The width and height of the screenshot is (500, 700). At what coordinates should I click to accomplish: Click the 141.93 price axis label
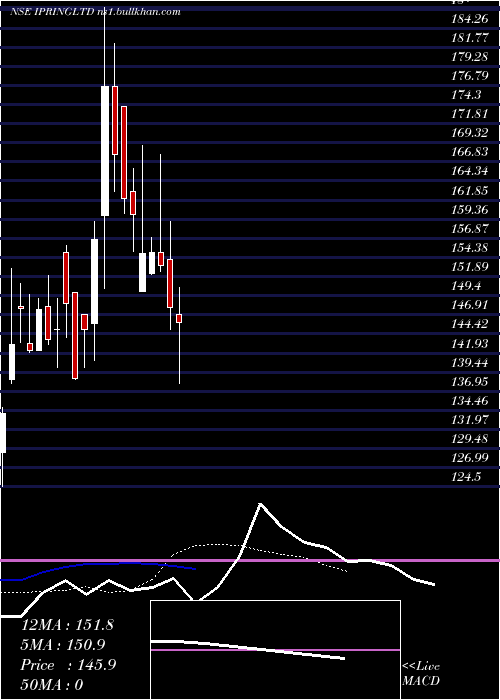(470, 344)
